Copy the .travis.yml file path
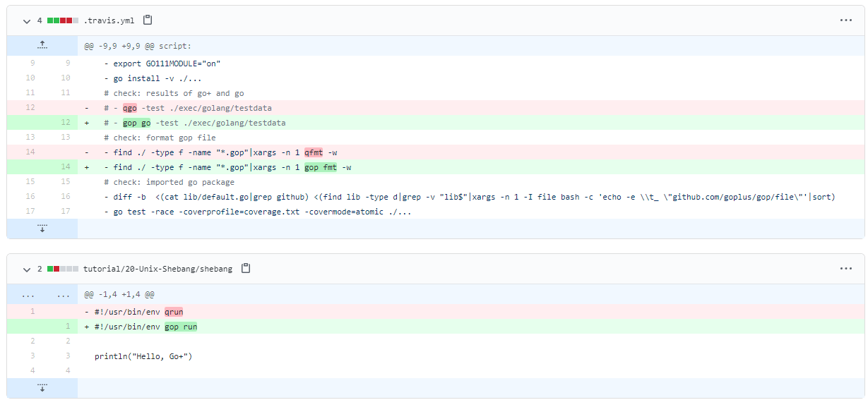The width and height of the screenshot is (868, 400). (x=148, y=20)
